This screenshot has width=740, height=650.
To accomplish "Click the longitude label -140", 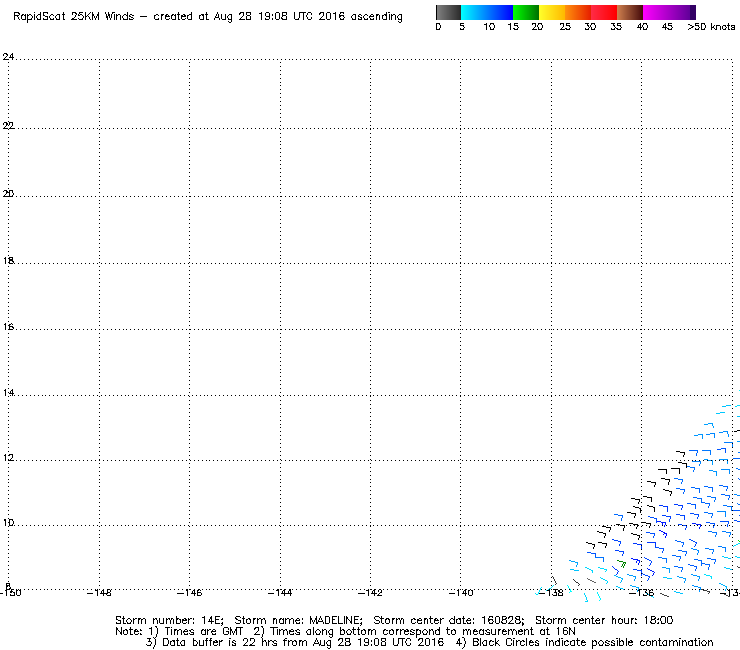I will (461, 593).
